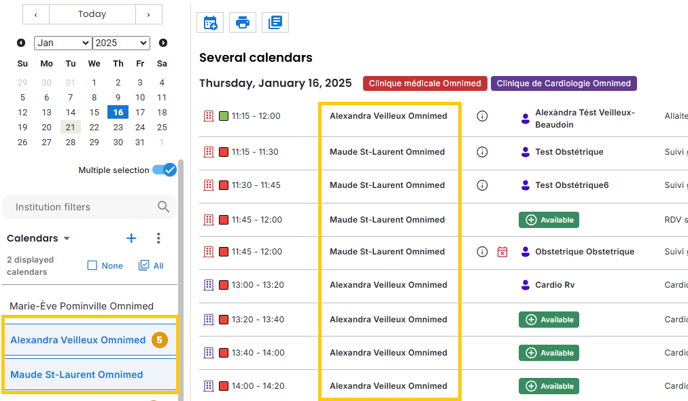Click the search icon in Institution filters
The height and width of the screenshot is (401, 688).
tap(163, 207)
